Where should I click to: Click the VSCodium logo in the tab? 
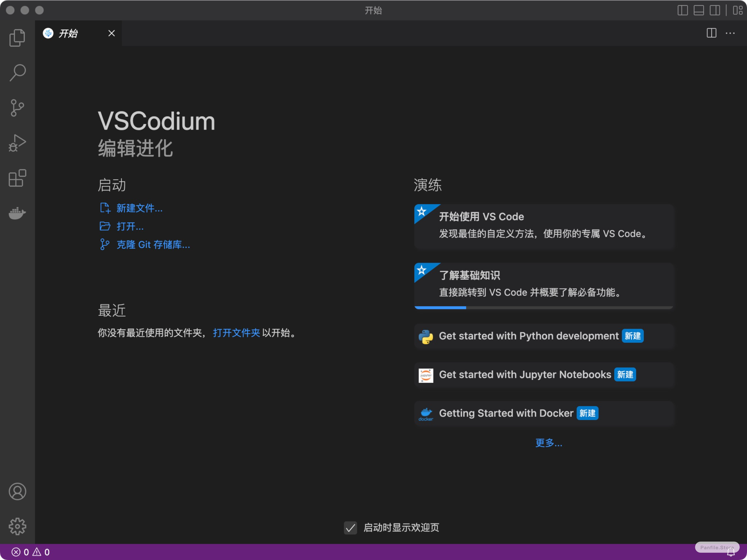(48, 33)
